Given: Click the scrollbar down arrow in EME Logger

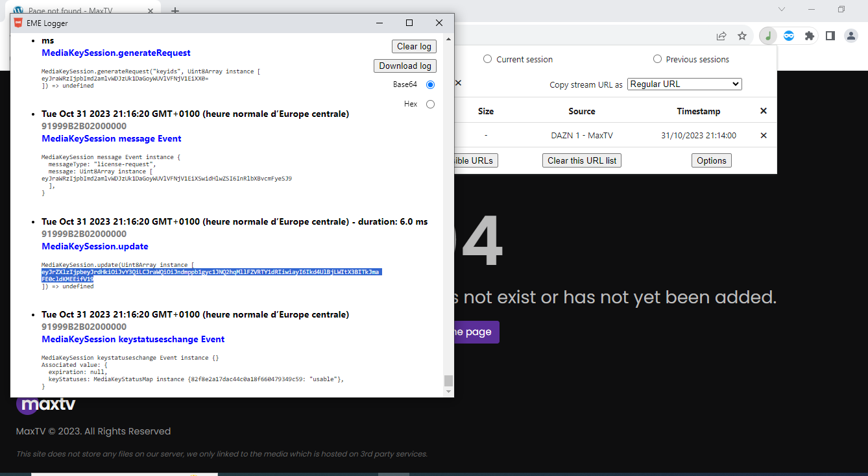Looking at the screenshot, I should [x=448, y=392].
